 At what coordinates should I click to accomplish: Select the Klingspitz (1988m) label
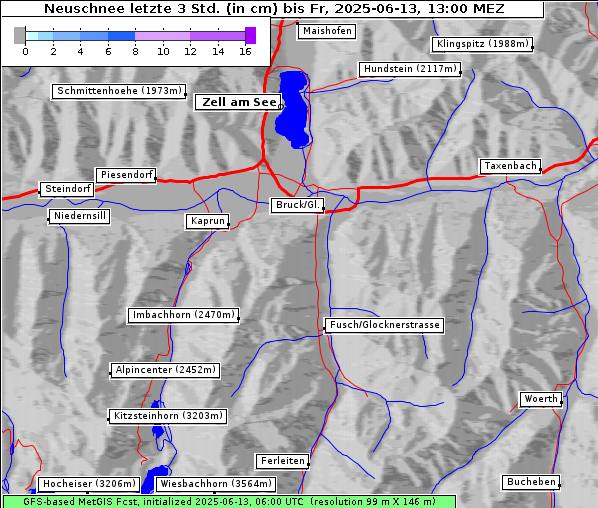pos(482,44)
